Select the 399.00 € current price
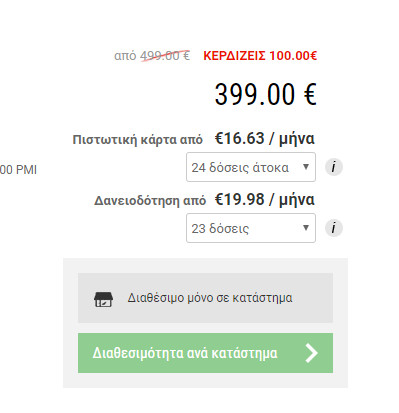This screenshot has height=413, width=399. coord(265,94)
